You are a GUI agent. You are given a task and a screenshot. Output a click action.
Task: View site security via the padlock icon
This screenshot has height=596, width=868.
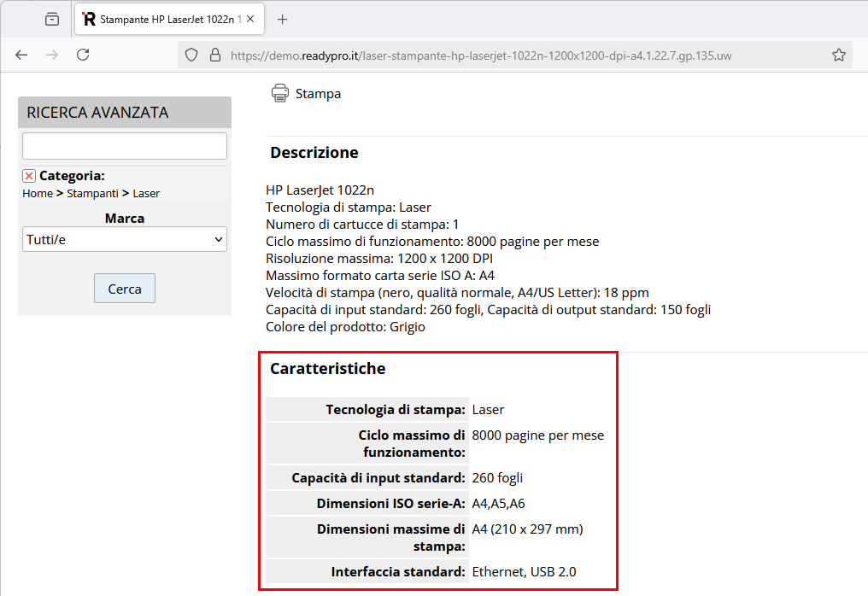[x=215, y=56]
